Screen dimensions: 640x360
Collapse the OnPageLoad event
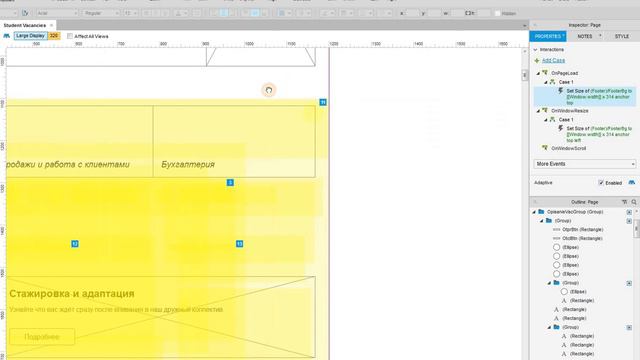(538, 73)
